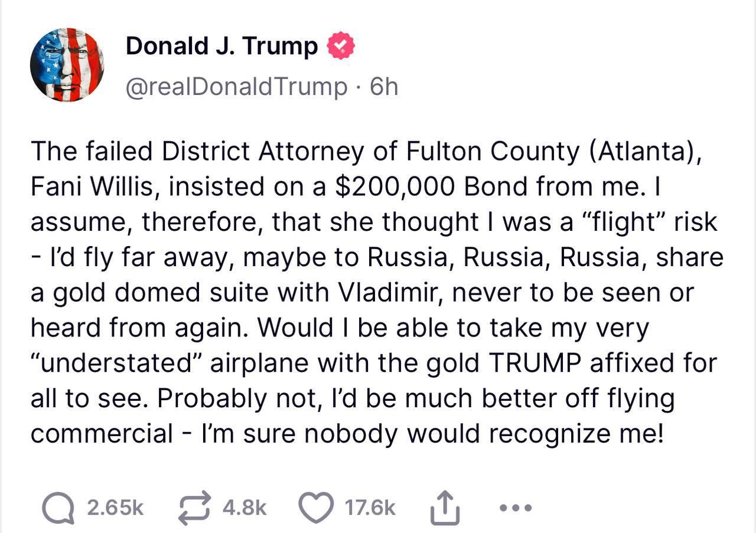
Task: Open the Donald J. Trump display name
Action: pyautogui.click(x=221, y=46)
